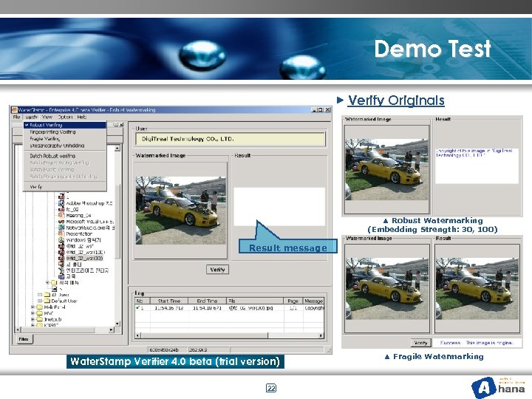The height and width of the screenshot is (399, 532).
Task: Click Fragile Watermarking result image
Action: click(477, 288)
